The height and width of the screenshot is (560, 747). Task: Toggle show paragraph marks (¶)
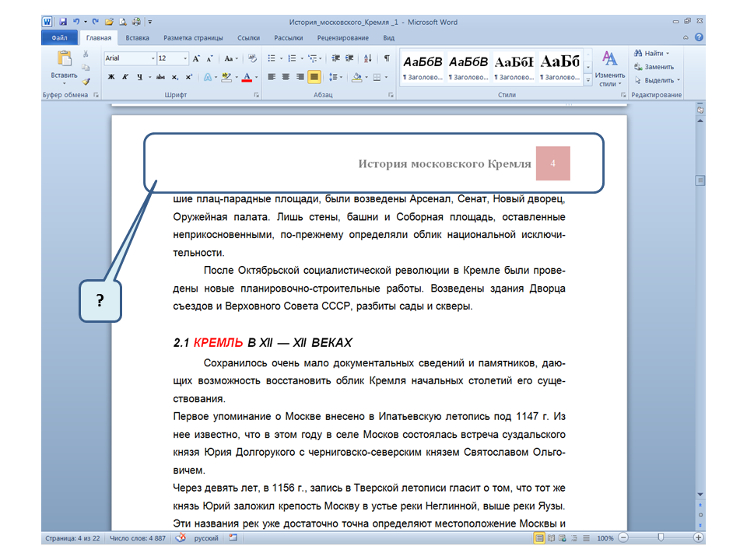(x=387, y=58)
